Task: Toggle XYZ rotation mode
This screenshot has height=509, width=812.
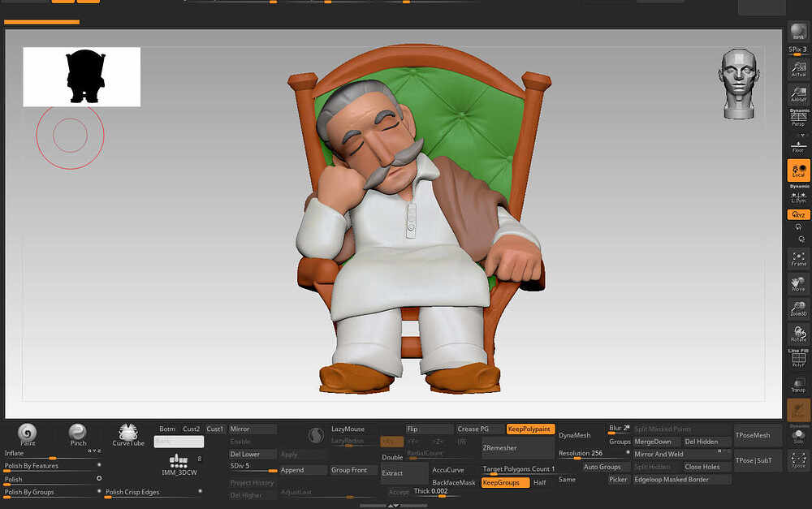Action: 798,214
